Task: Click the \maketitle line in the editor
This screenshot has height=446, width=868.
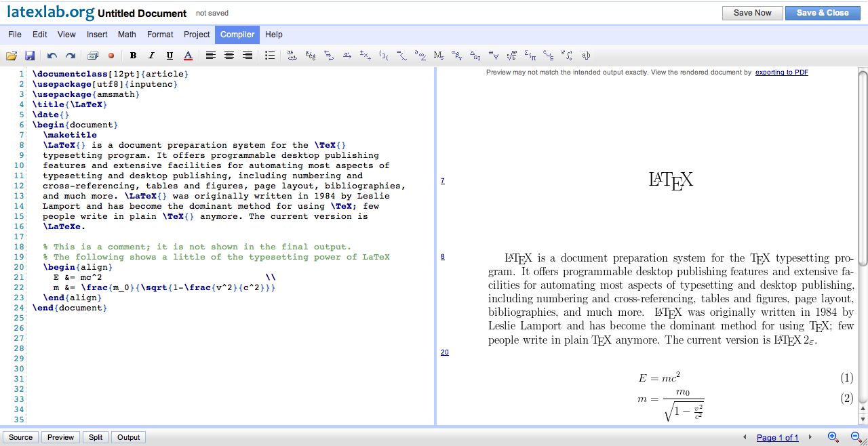Action: [70, 135]
